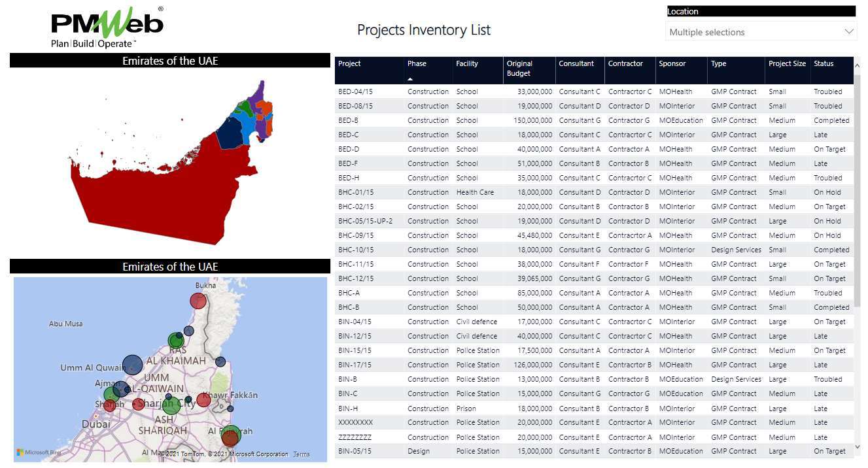Select the large blue bubble near Umm Al Quwain
This screenshot has width=868, height=468.
click(x=132, y=364)
